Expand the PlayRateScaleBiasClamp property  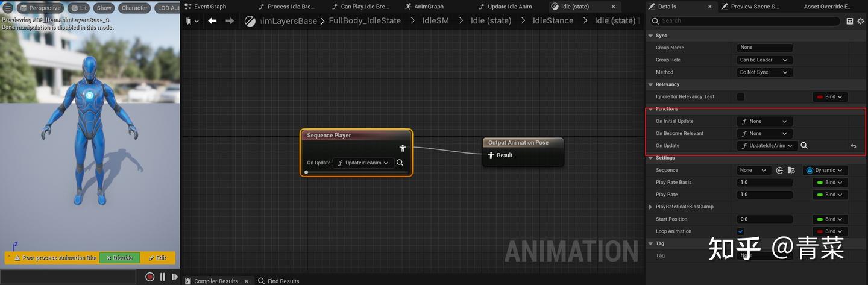coord(650,207)
